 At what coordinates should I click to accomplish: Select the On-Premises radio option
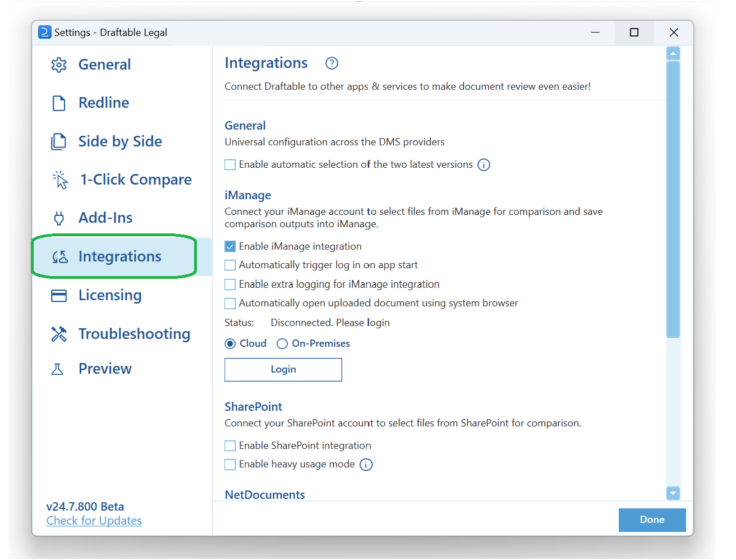pyautogui.click(x=282, y=343)
